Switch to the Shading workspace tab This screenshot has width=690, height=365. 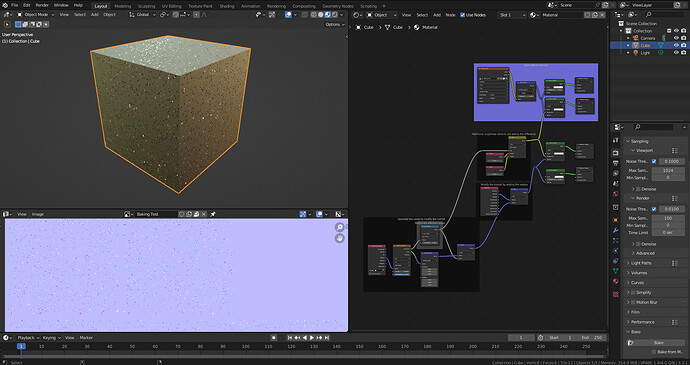[227, 6]
